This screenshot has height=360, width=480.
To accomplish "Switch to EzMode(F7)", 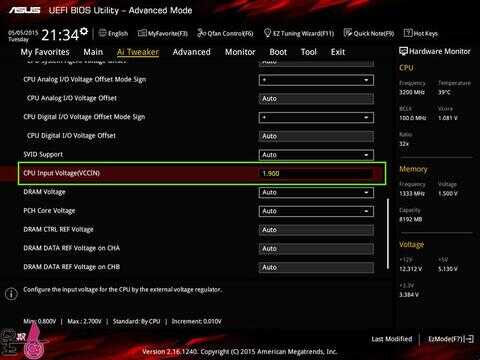I will 451,339.
